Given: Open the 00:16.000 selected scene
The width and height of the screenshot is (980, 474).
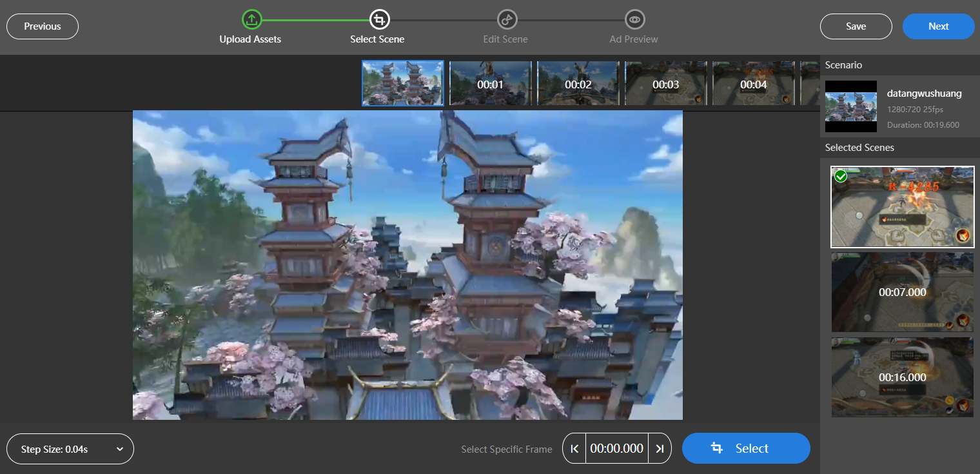Looking at the screenshot, I should pyautogui.click(x=903, y=377).
